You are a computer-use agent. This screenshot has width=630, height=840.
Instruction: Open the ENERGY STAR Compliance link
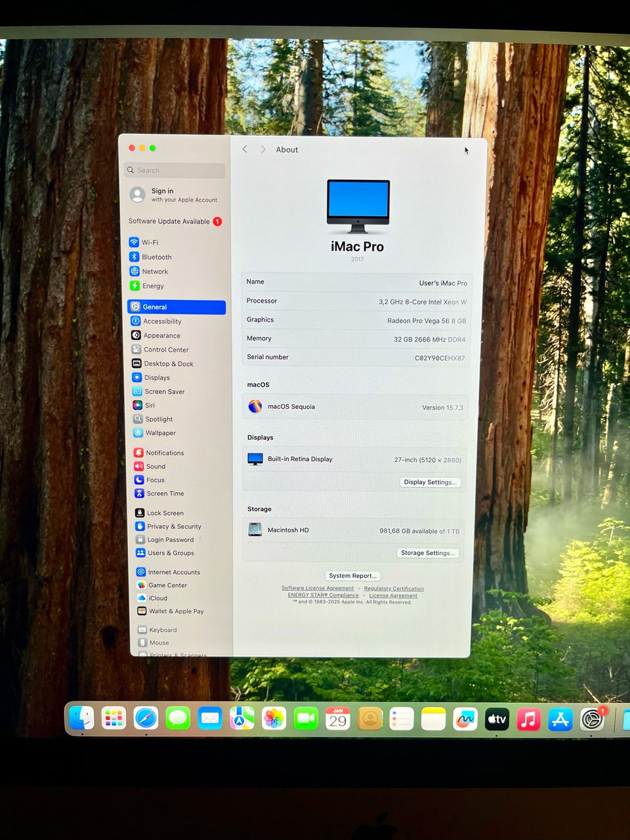[x=323, y=595]
